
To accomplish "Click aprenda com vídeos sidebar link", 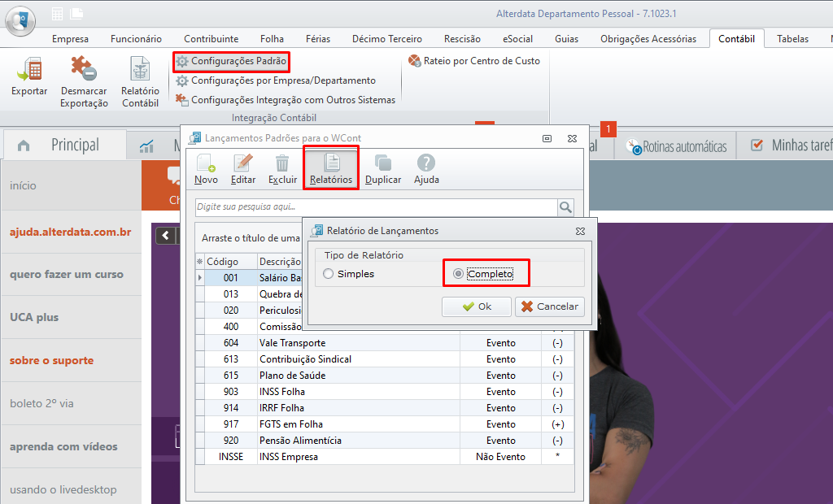I will (x=63, y=446).
